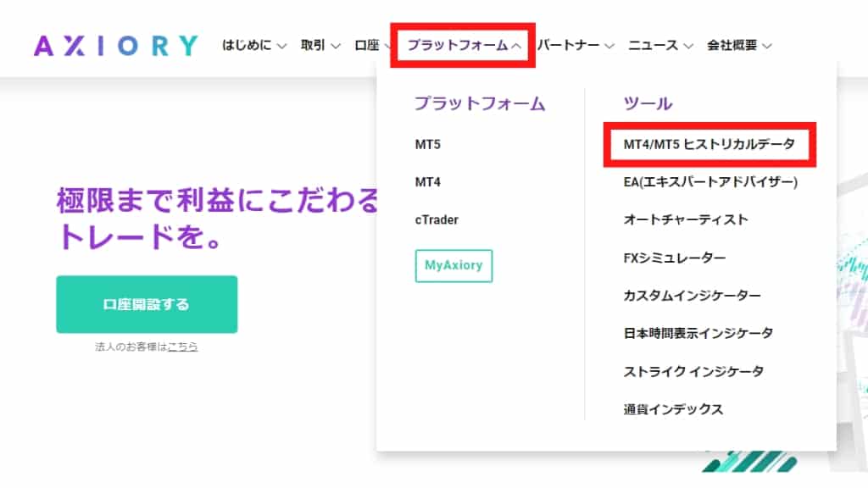Expand the 取引 menu

tap(320, 46)
